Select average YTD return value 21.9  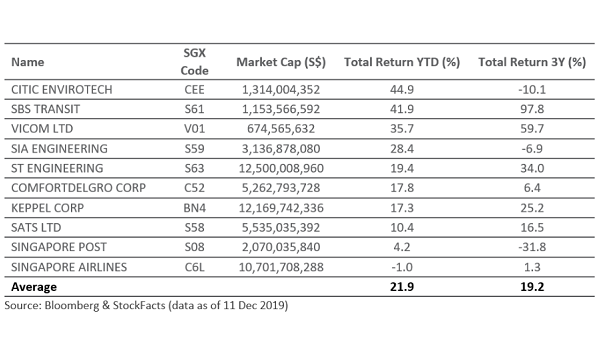pyautogui.click(x=402, y=287)
